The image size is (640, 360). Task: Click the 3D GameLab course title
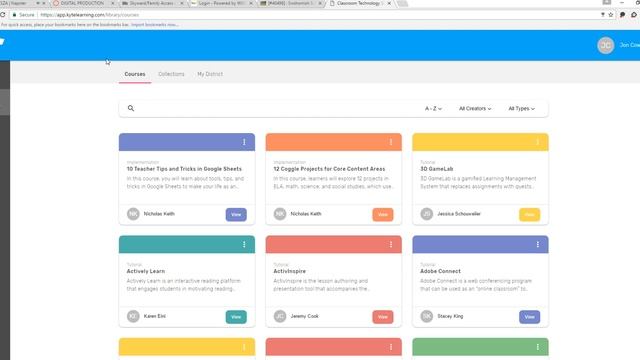coord(437,169)
